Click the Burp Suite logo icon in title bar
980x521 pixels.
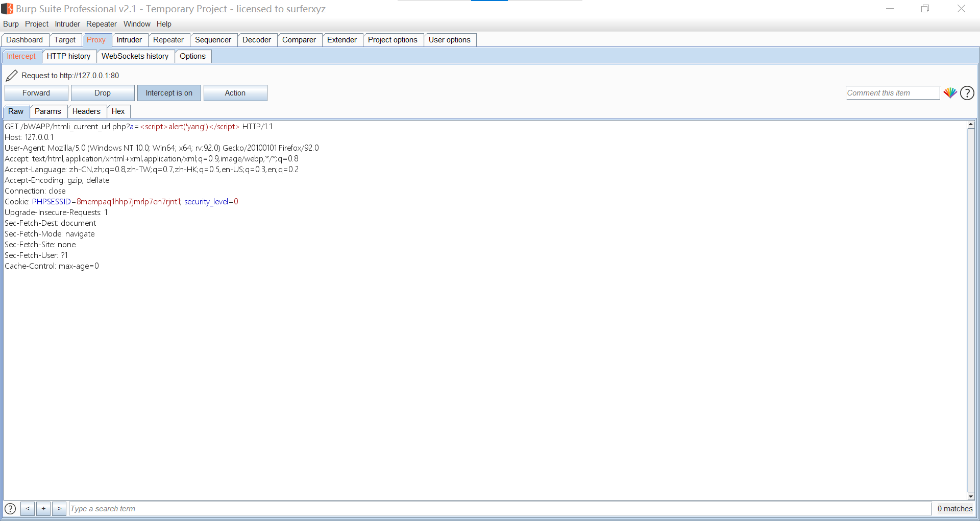point(7,9)
